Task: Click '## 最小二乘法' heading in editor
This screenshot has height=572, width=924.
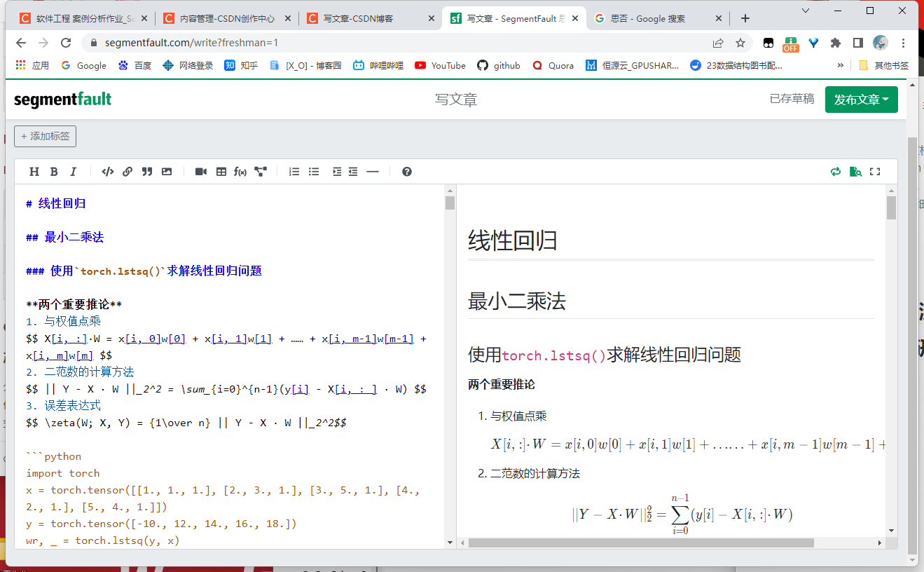Action: click(x=64, y=238)
